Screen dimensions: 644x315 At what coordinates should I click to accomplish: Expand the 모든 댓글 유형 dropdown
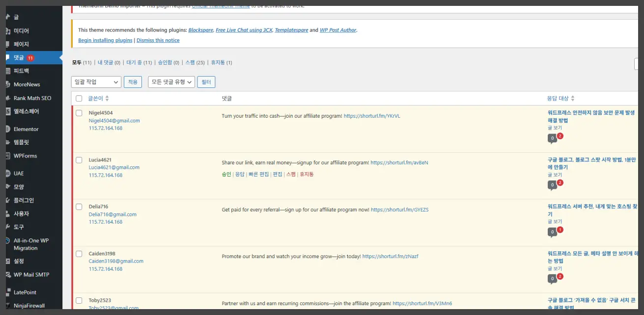171,82
